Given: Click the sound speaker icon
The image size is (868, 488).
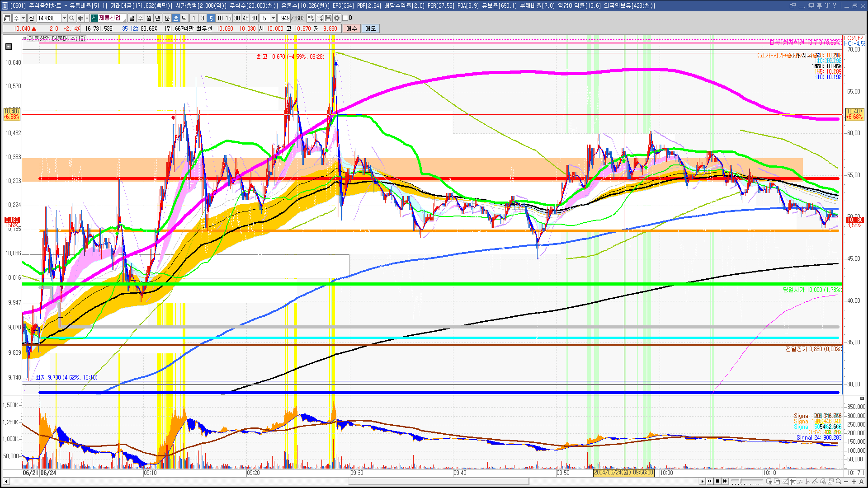Looking at the screenshot, I should [80, 18].
